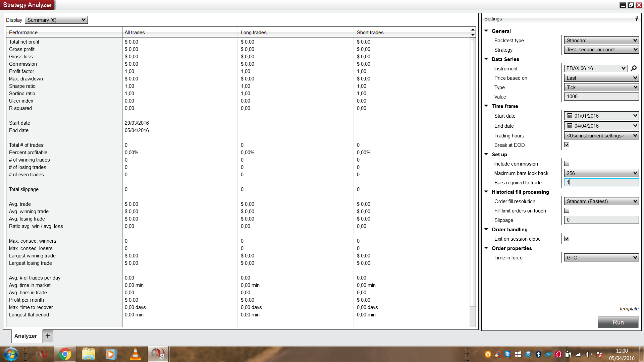Click the NinjaTrader 8 taskbar icon
The image size is (644, 362).
point(158,354)
